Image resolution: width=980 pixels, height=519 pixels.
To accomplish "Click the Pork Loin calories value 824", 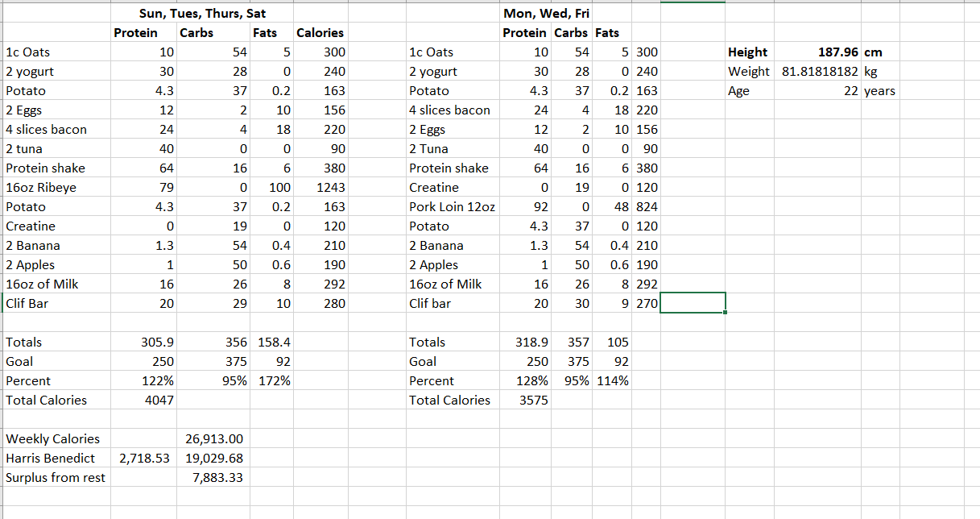I will pyautogui.click(x=647, y=207).
